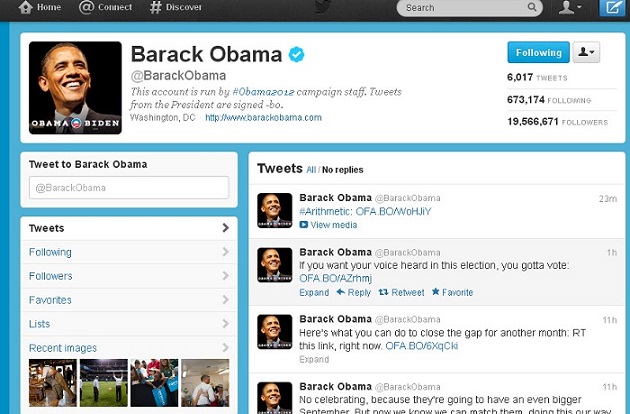The image size is (630, 414).
Task: Open the compose new tweet icon
Action: pos(613,8)
